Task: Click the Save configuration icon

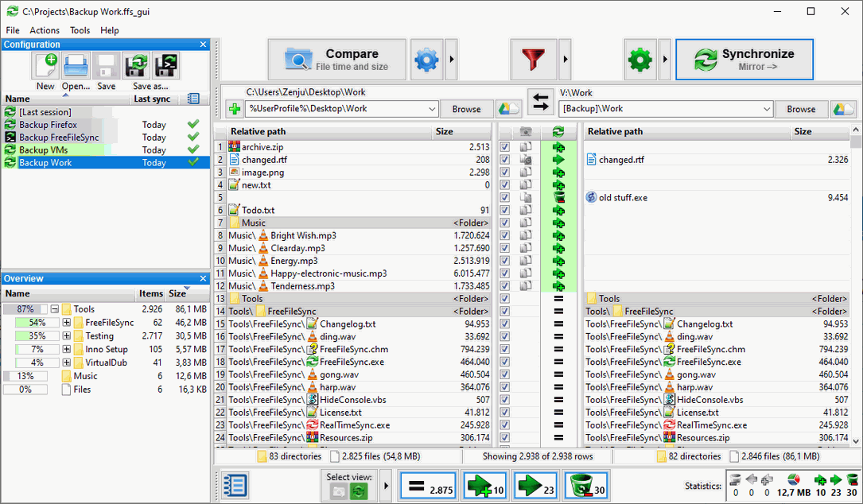Action: coord(107,66)
